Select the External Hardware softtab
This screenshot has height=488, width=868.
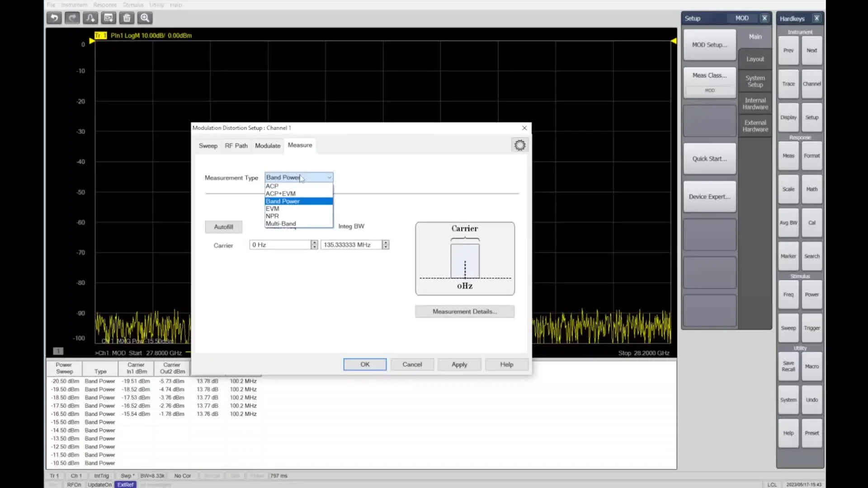pyautogui.click(x=755, y=126)
